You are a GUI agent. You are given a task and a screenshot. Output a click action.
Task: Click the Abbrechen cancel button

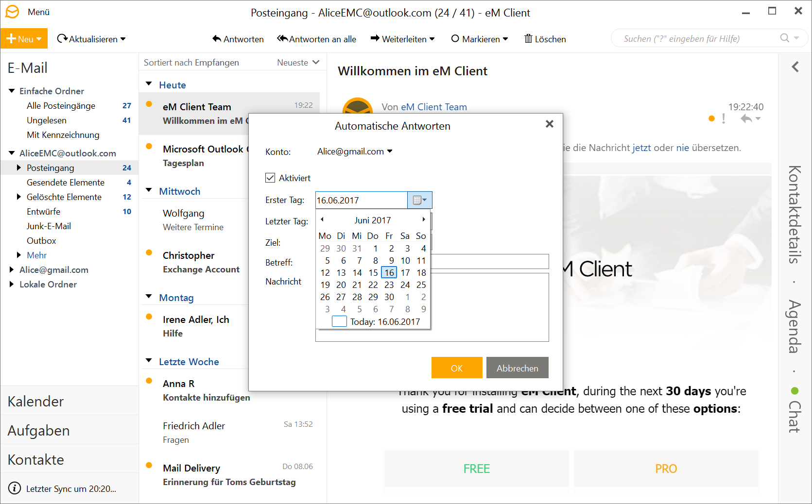pos(518,368)
